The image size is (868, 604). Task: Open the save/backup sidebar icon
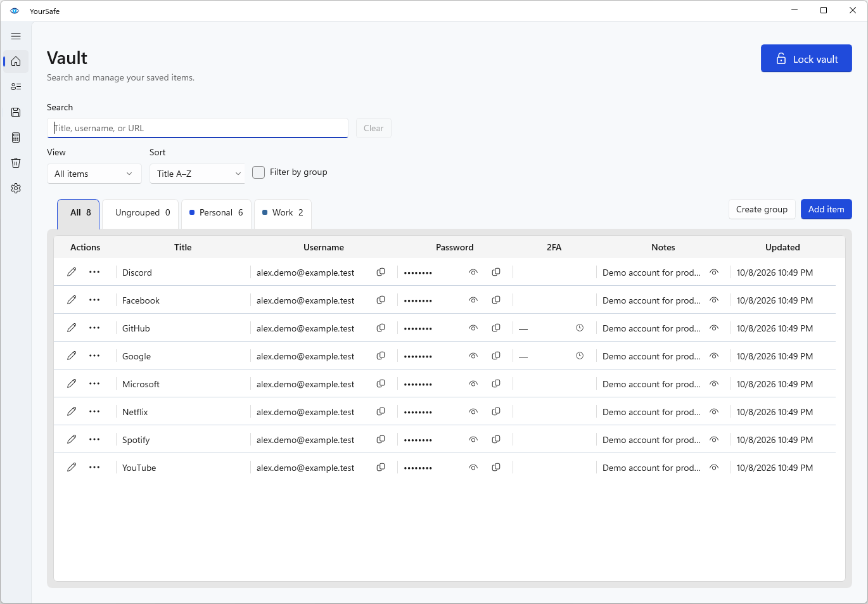click(16, 112)
